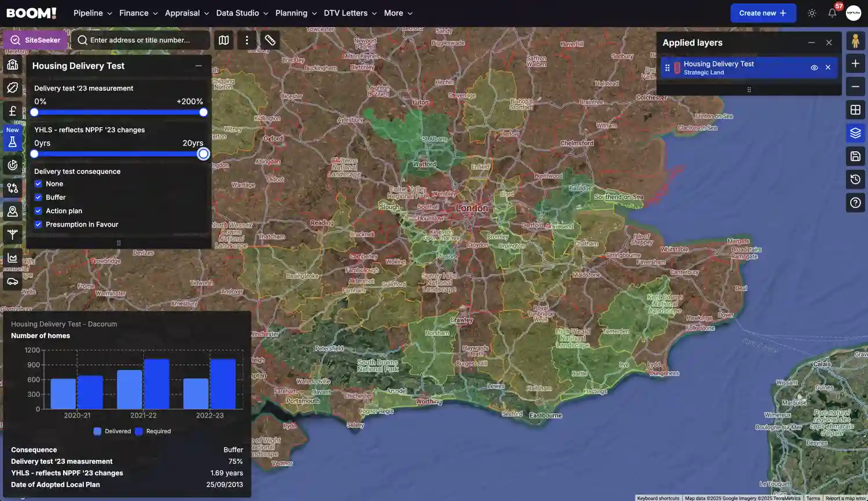
Task: Toggle the Required legend series in chart
Action: point(153,431)
